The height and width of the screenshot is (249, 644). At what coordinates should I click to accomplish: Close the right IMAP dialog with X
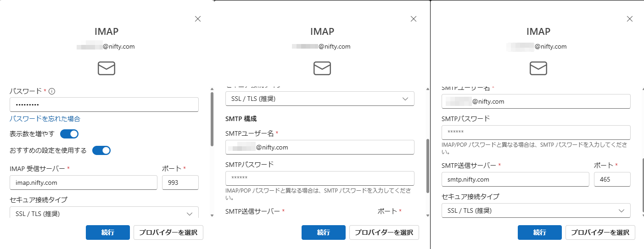coord(630,19)
